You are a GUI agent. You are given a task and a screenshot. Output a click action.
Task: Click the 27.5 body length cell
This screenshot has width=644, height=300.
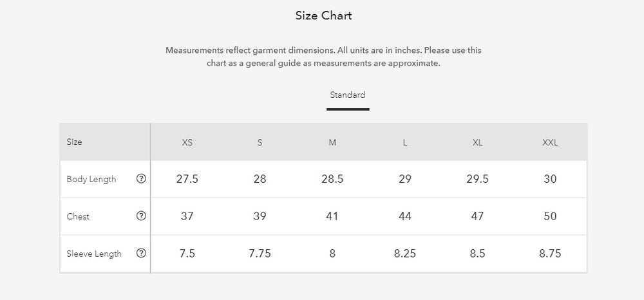coord(187,179)
